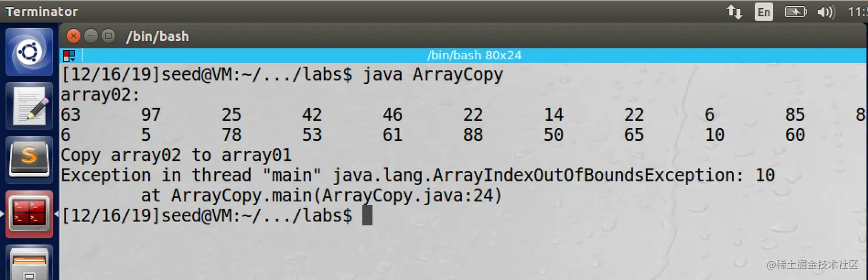Close the /bin/bash terminal window
868x280 pixels.
coord(73,36)
